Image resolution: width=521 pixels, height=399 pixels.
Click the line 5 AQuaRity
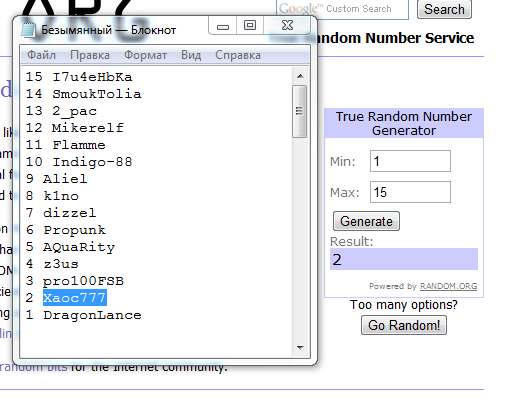pyautogui.click(x=70, y=247)
